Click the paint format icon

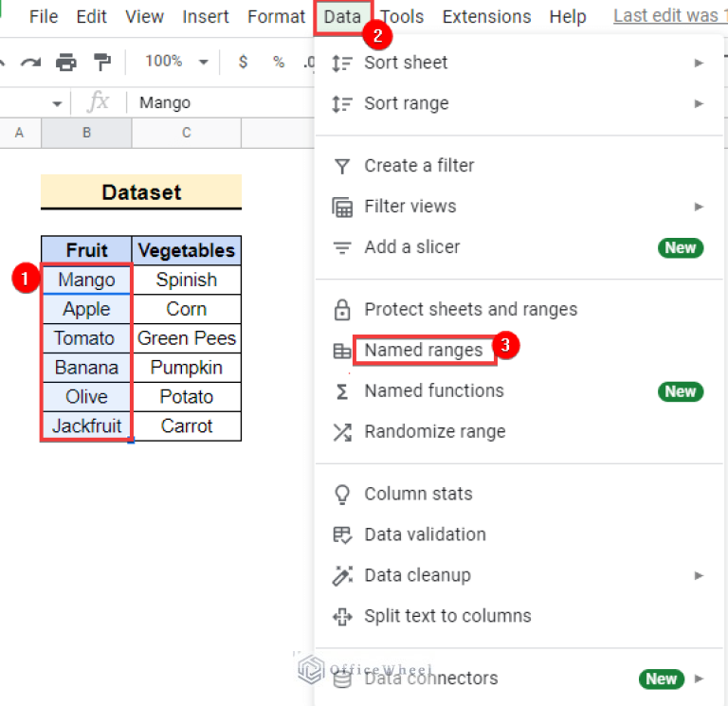point(101,63)
